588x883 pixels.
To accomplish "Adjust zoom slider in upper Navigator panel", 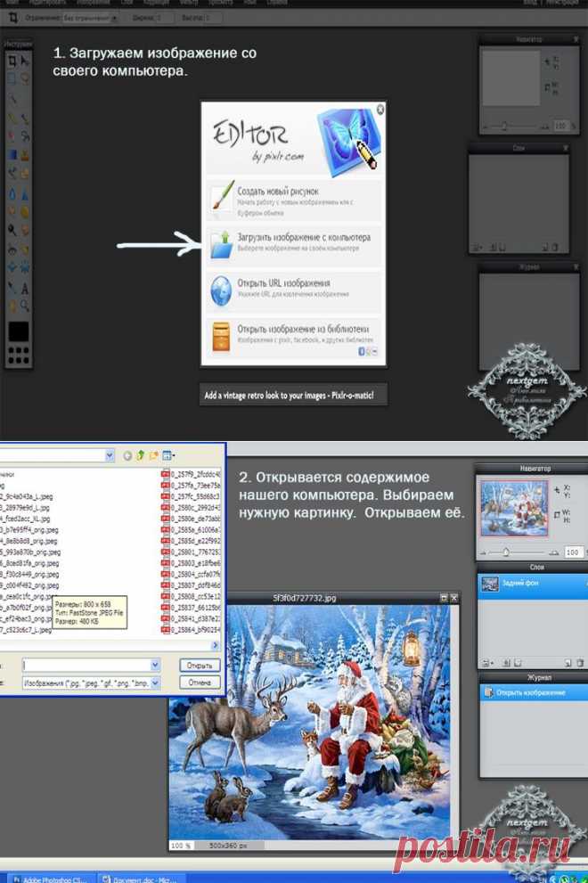I will tap(504, 127).
